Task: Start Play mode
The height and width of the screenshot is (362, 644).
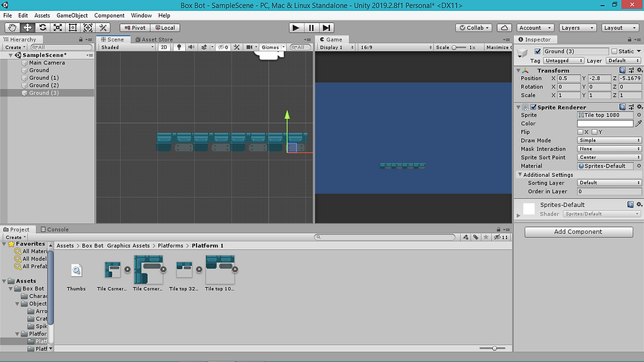Action: pos(296,28)
